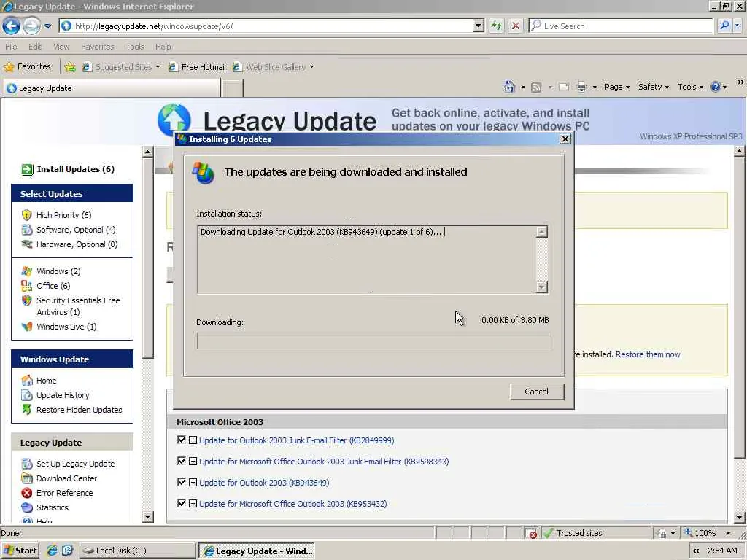Screen dimensions: 747x560
Task: Open the File menu
Action: click(11, 47)
